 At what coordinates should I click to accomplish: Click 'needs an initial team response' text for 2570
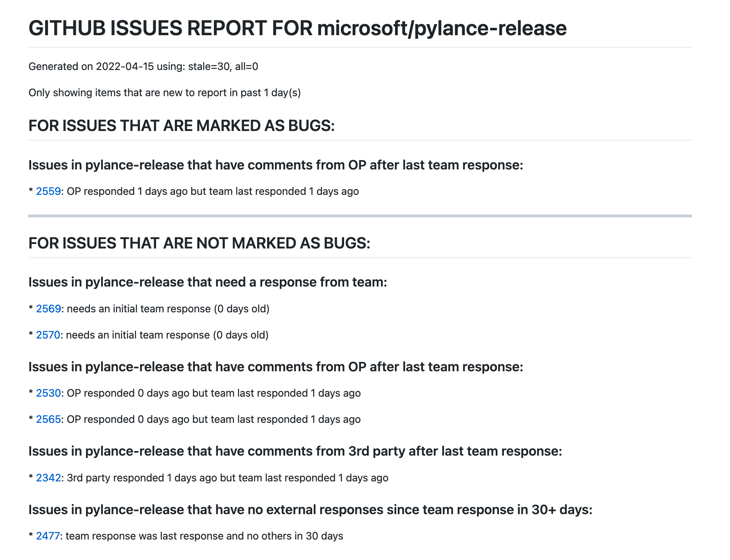pyautogui.click(x=138, y=335)
